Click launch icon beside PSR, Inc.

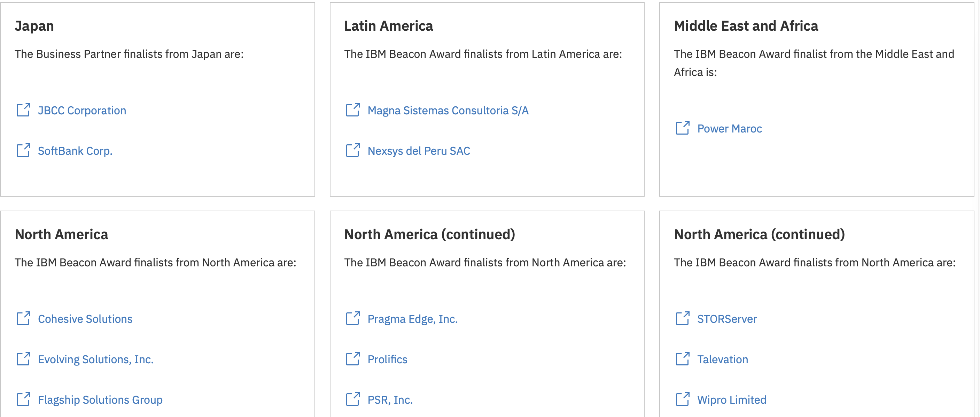pos(353,399)
